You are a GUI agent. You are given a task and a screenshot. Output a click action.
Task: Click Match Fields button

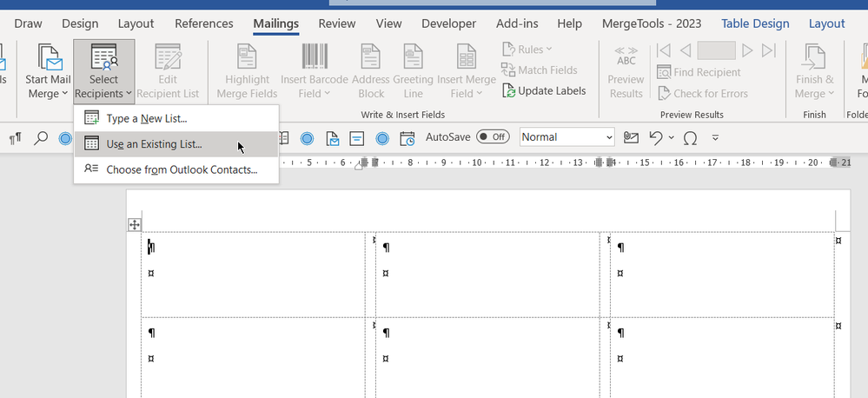[540, 70]
